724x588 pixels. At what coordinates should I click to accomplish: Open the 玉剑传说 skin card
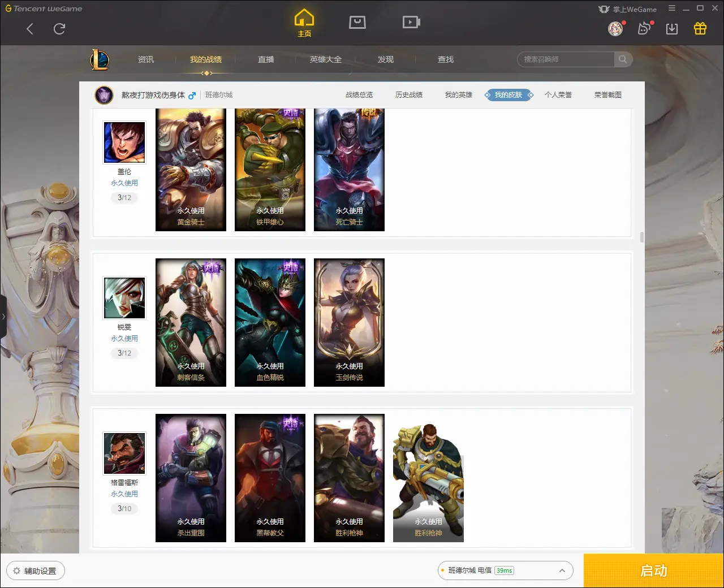click(349, 322)
